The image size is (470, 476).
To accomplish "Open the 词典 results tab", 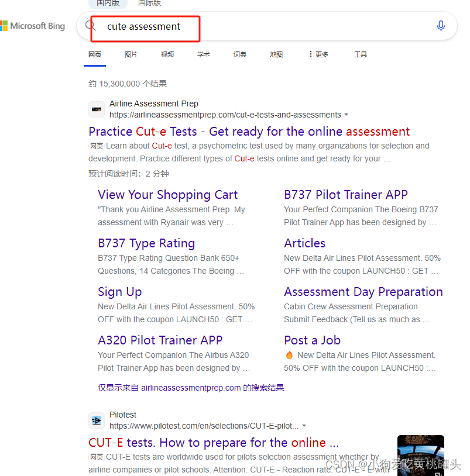I will click(240, 54).
